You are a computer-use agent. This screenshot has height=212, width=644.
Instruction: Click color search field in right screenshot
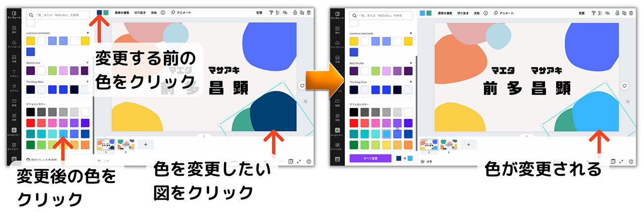pyautogui.click(x=381, y=15)
